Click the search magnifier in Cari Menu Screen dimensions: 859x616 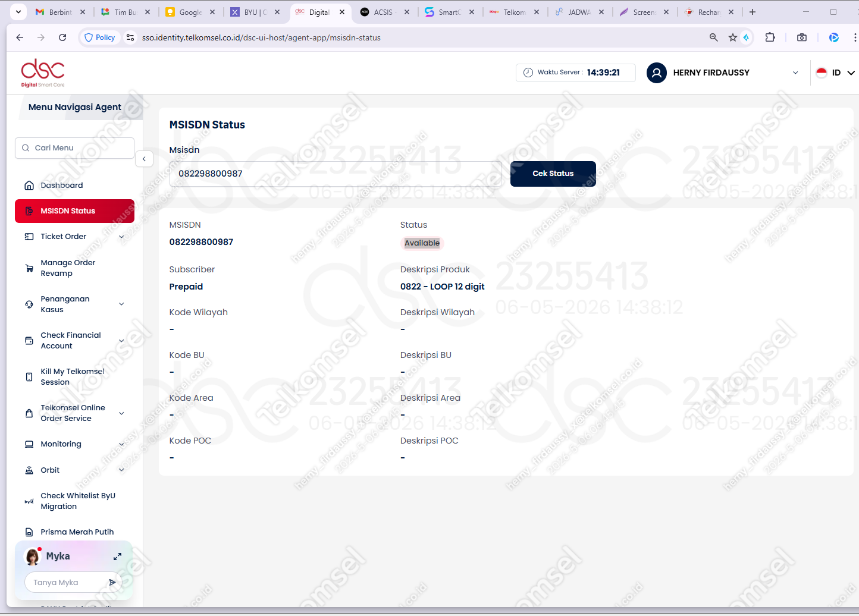click(26, 148)
